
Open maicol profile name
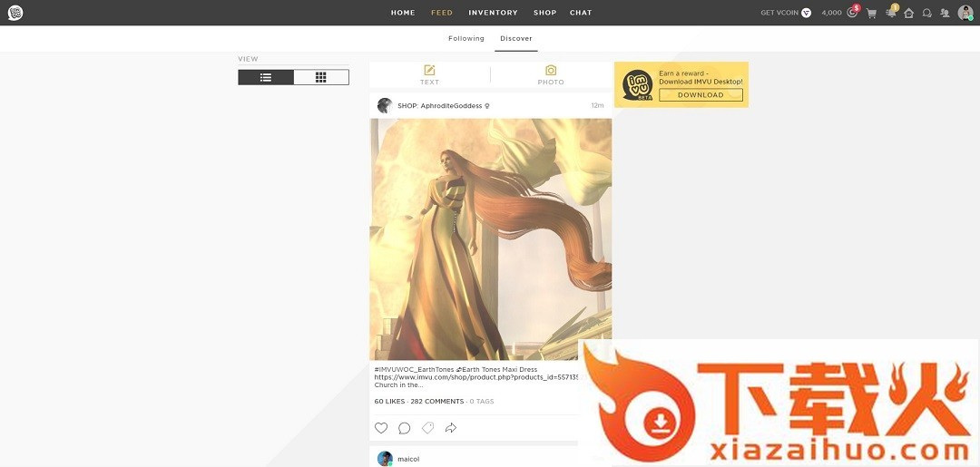click(x=408, y=460)
